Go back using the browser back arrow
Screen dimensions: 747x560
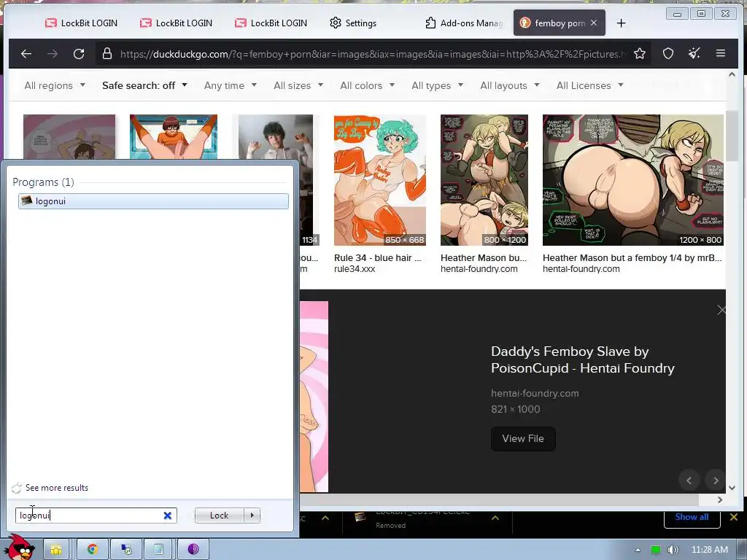[x=26, y=54]
